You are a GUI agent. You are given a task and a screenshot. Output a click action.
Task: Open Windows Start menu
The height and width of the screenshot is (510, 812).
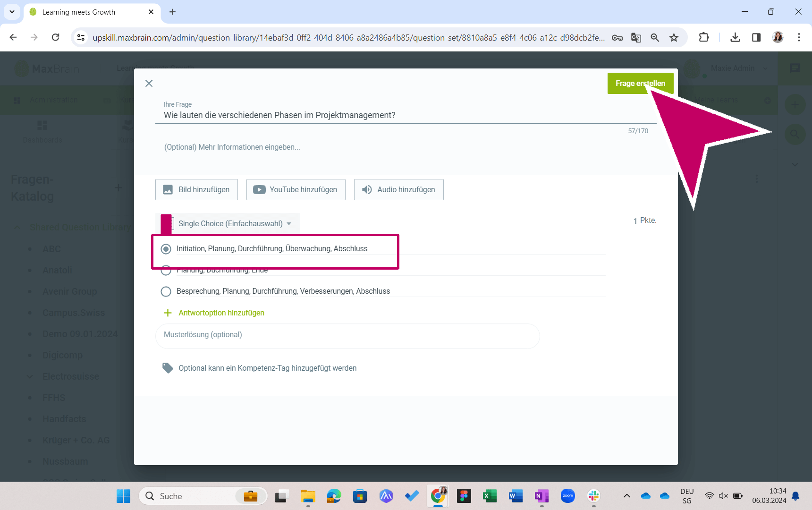123,496
